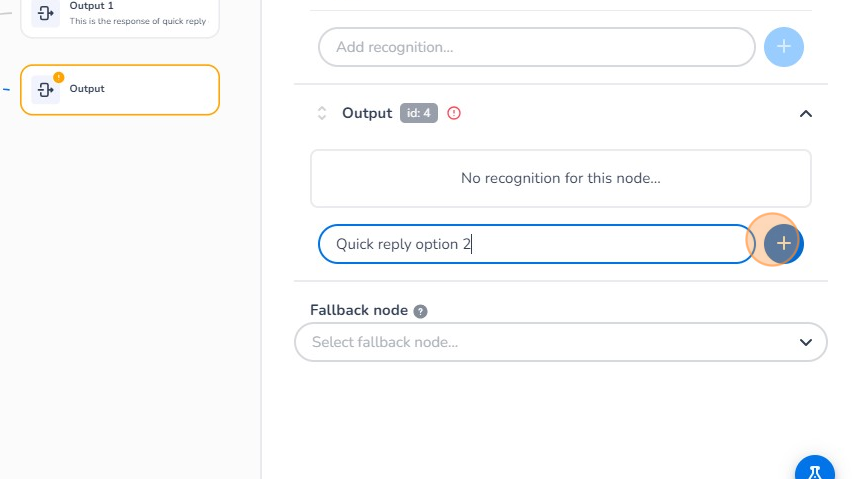
Task: Click the orange warning badge on Output node
Action: click(x=58, y=77)
